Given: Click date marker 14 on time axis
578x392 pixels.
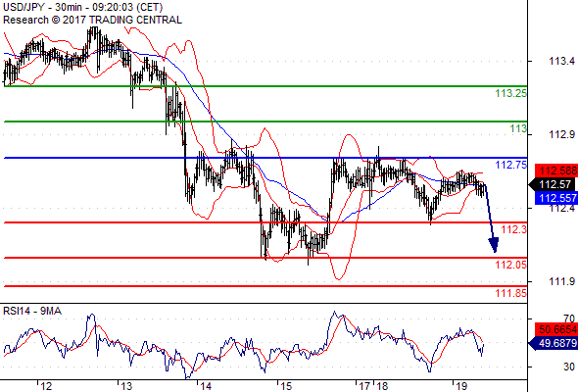Looking at the screenshot, I should click(206, 386).
